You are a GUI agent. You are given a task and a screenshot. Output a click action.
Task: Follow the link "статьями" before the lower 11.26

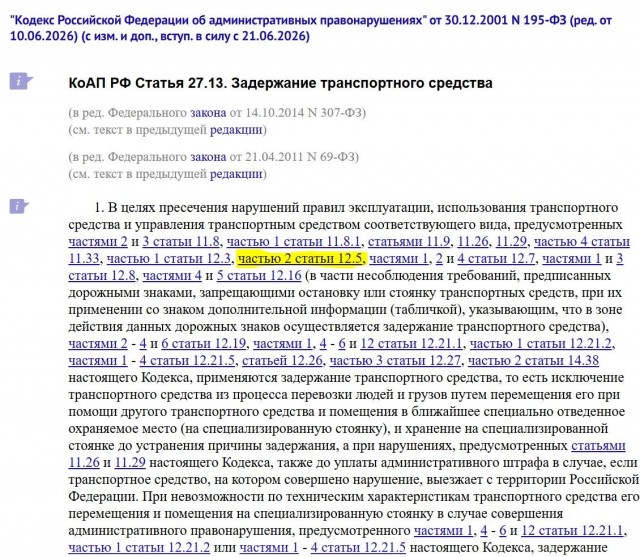[598, 446]
